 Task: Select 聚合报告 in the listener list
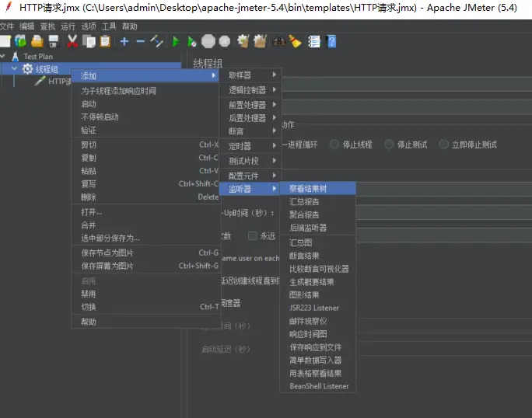(304, 214)
